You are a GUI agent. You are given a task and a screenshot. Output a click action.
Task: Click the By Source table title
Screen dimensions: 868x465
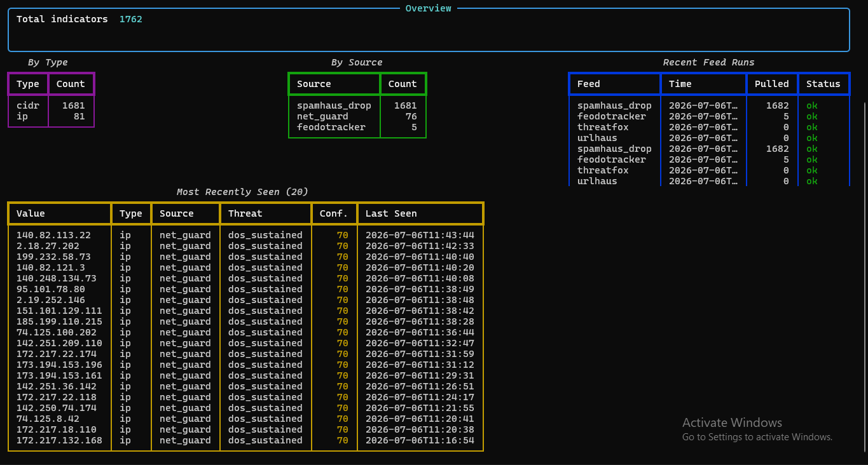(357, 62)
